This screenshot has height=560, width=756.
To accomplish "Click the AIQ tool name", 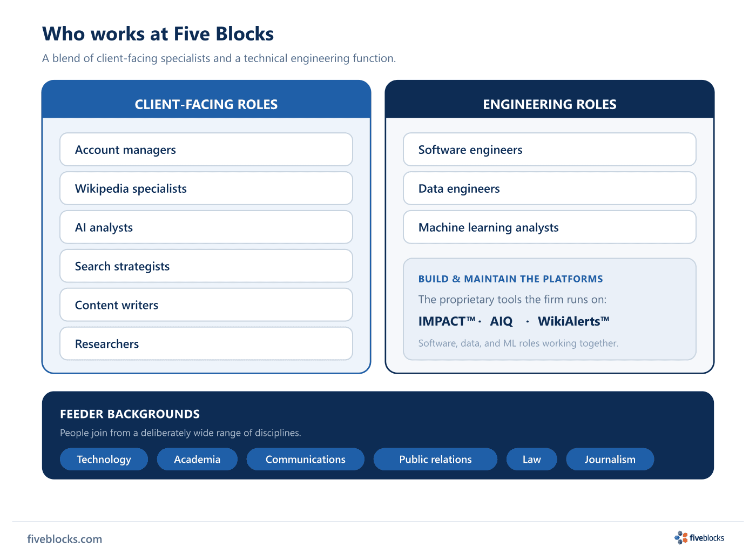I will click(501, 321).
